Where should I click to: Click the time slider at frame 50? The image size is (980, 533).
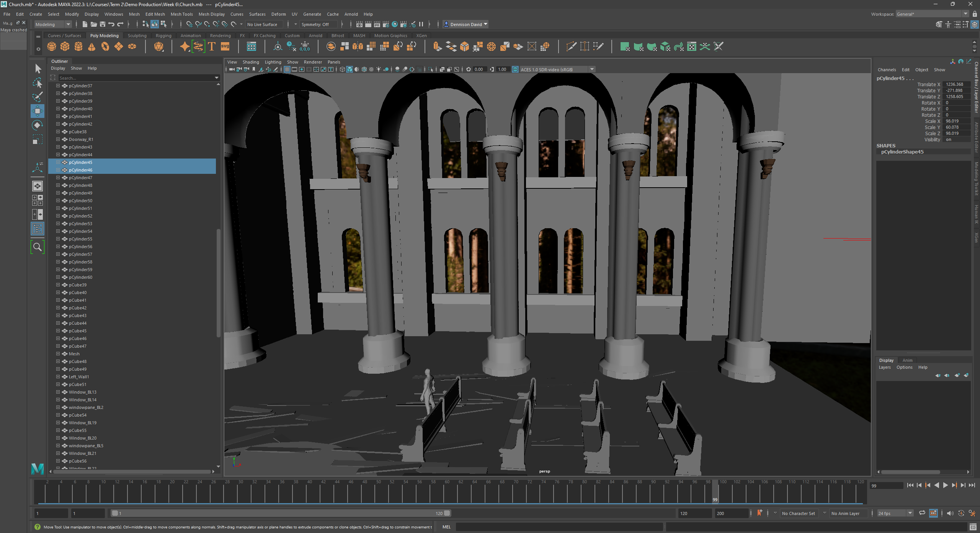pos(378,492)
